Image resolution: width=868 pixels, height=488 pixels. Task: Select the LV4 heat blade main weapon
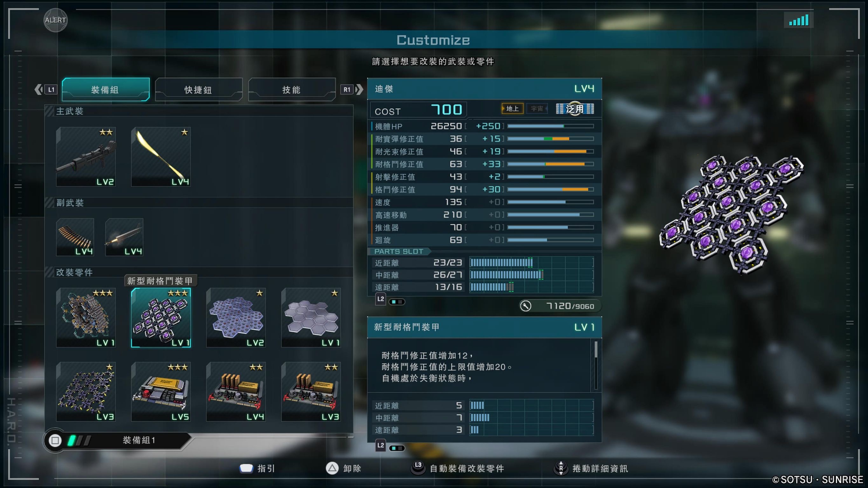pos(161,157)
